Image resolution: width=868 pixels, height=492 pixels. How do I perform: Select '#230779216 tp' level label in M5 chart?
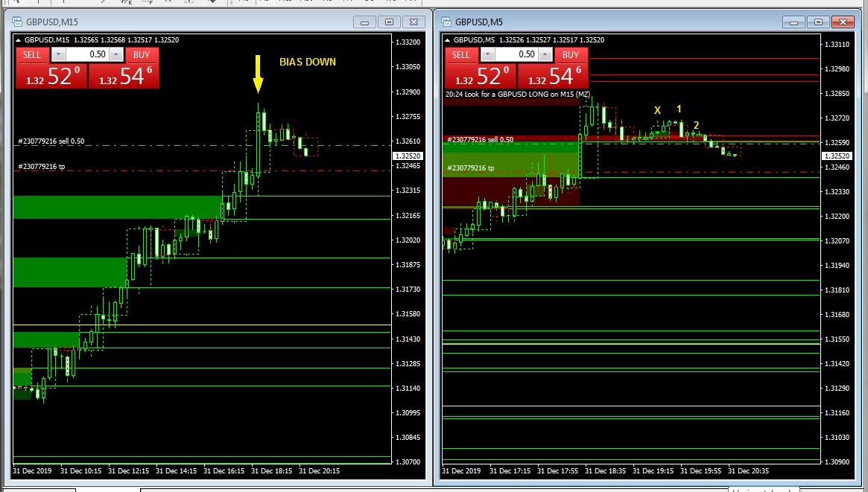(471, 168)
